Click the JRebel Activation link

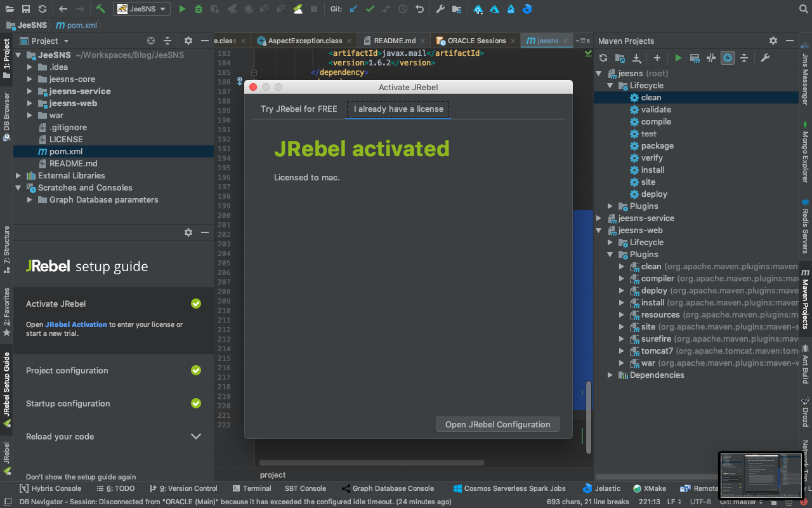point(76,324)
